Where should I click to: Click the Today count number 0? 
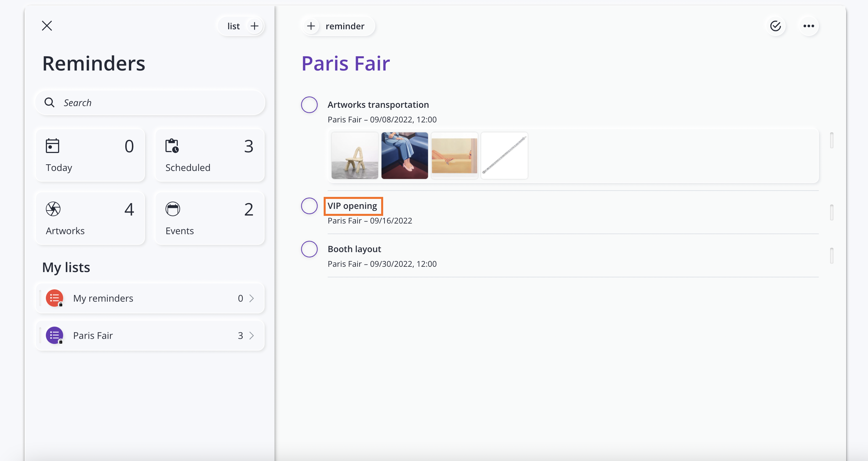click(x=129, y=146)
